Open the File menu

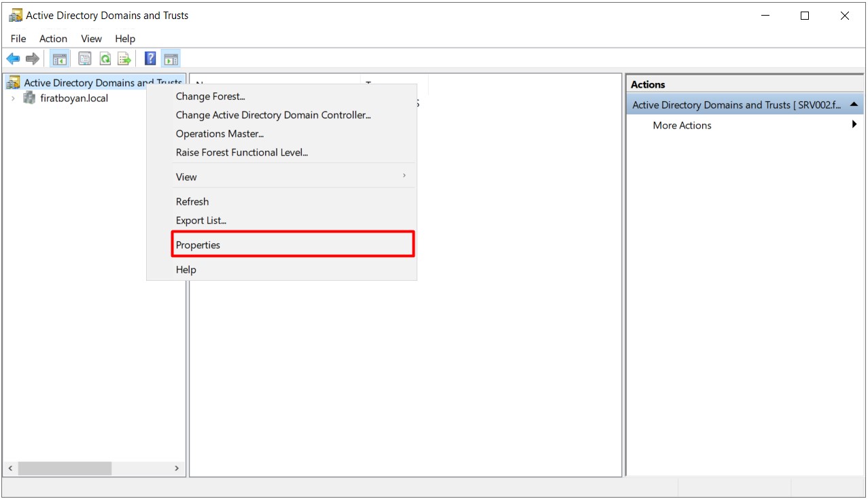tap(18, 39)
